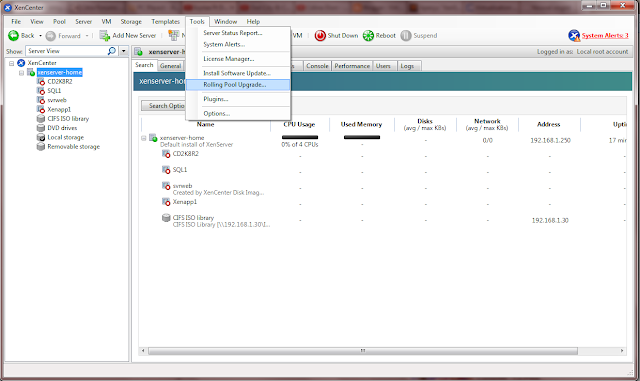
Task: Open the Window menu
Action: point(226,22)
